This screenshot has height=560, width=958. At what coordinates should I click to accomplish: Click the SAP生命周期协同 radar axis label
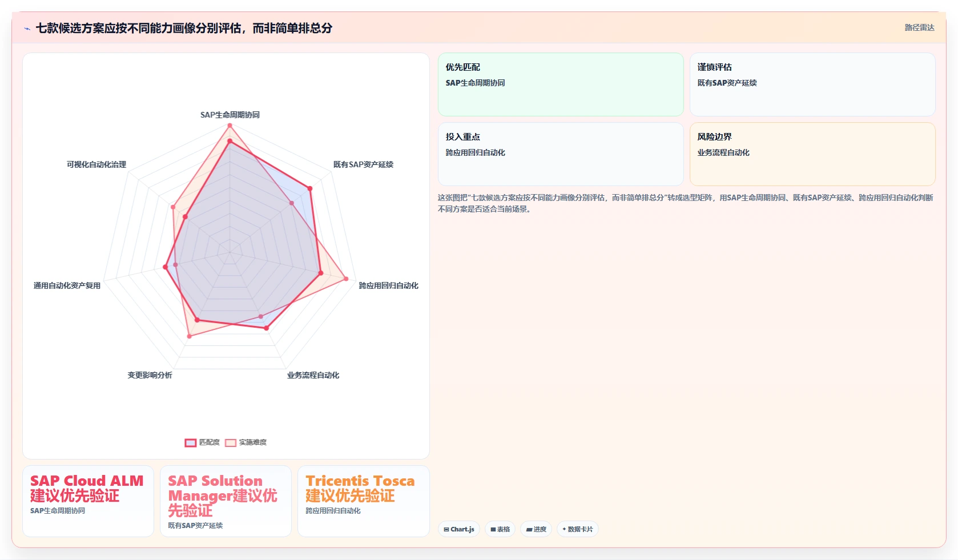(230, 115)
